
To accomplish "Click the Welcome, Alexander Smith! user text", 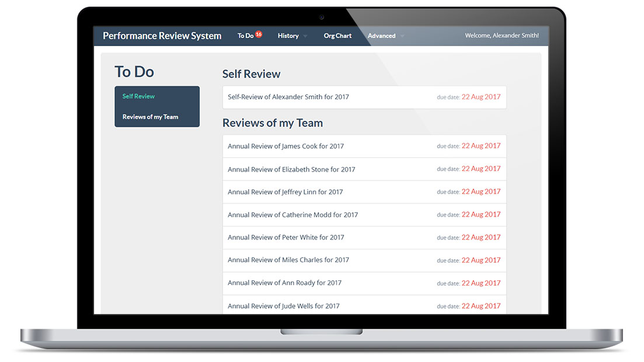I will point(502,36).
